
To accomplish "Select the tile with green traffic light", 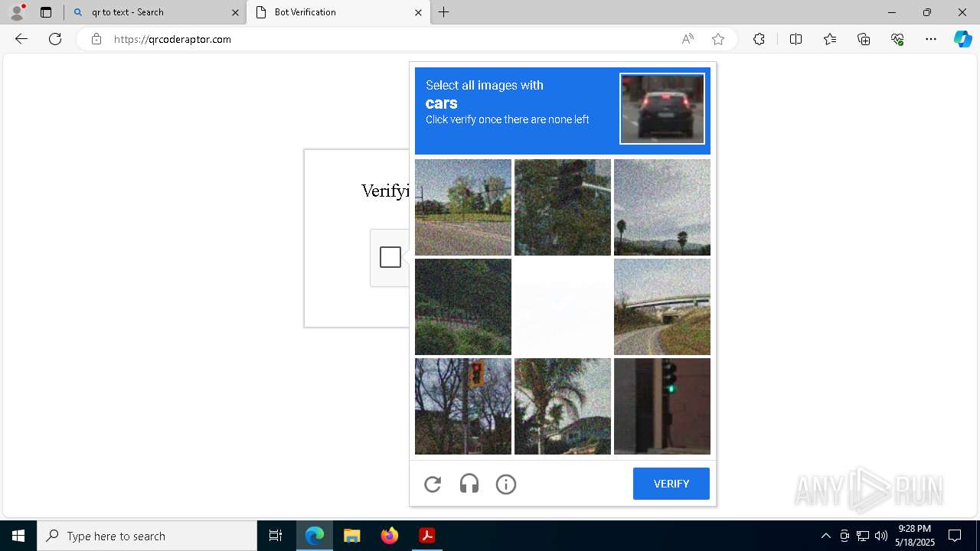I will (662, 406).
